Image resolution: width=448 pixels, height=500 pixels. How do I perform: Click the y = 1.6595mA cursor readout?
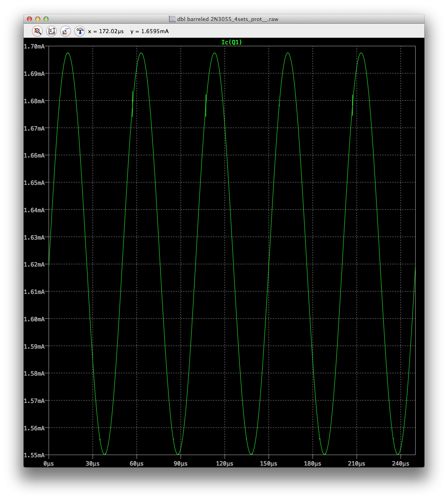149,32
